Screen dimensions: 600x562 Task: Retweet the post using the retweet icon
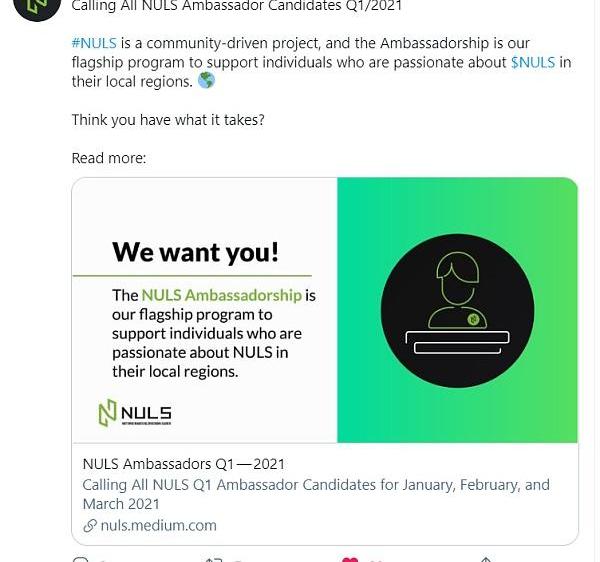point(213,559)
